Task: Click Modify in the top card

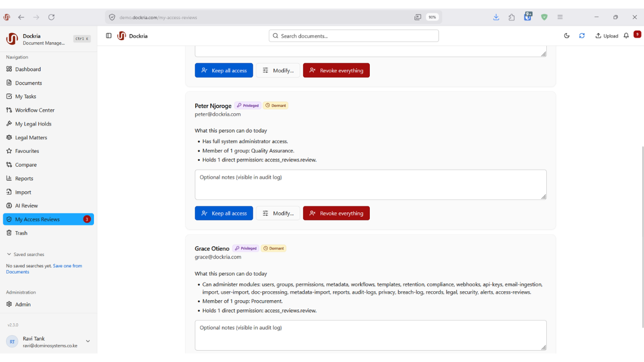Action: [x=278, y=70]
